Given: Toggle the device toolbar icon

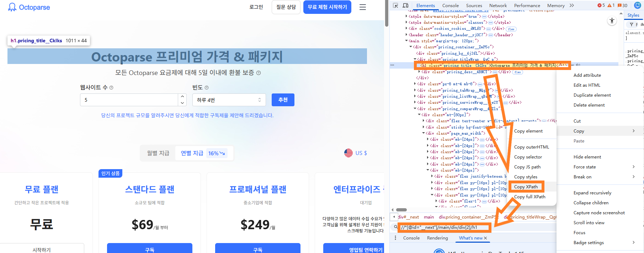Looking at the screenshot, I should click(x=405, y=5).
